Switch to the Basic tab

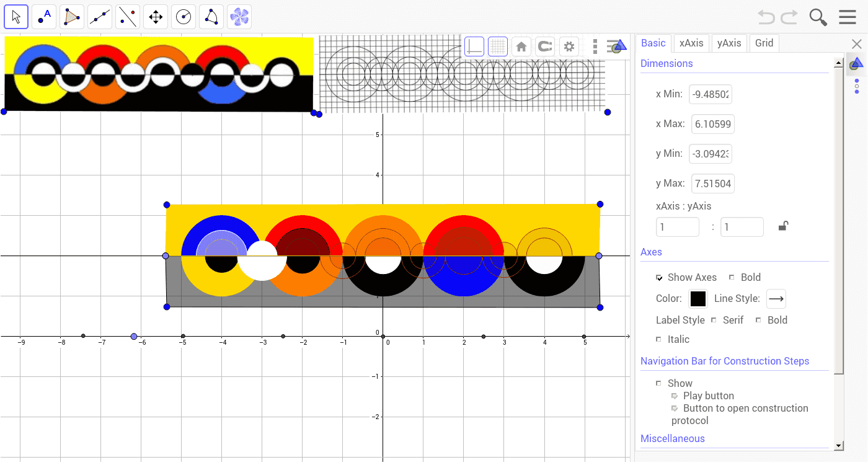pos(653,43)
